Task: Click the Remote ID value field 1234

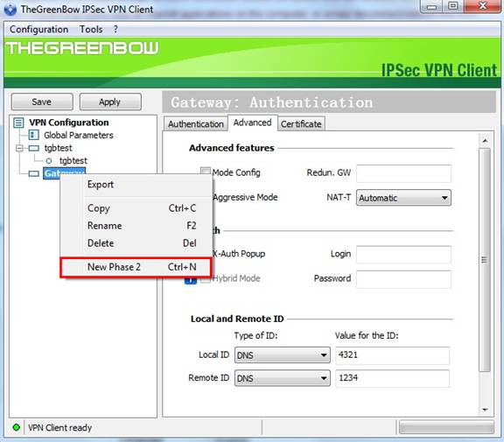Action: [393, 378]
